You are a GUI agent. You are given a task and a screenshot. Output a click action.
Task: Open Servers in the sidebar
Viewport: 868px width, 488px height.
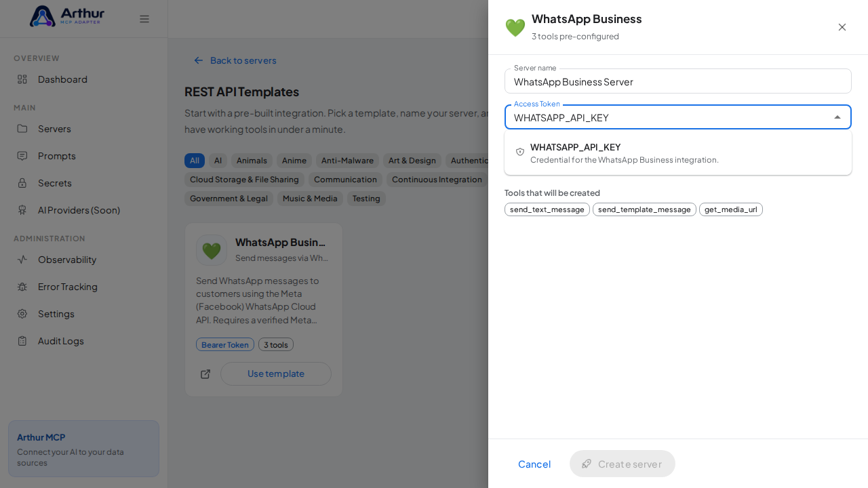click(x=83, y=129)
